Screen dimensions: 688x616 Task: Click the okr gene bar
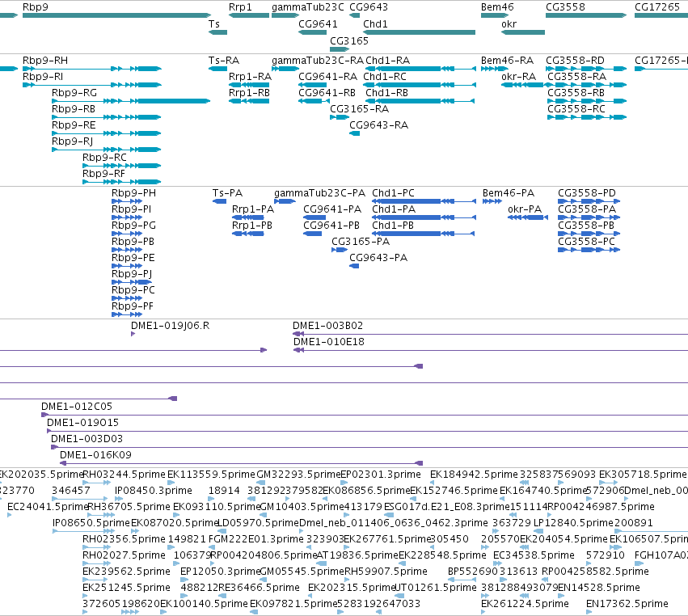(x=523, y=32)
